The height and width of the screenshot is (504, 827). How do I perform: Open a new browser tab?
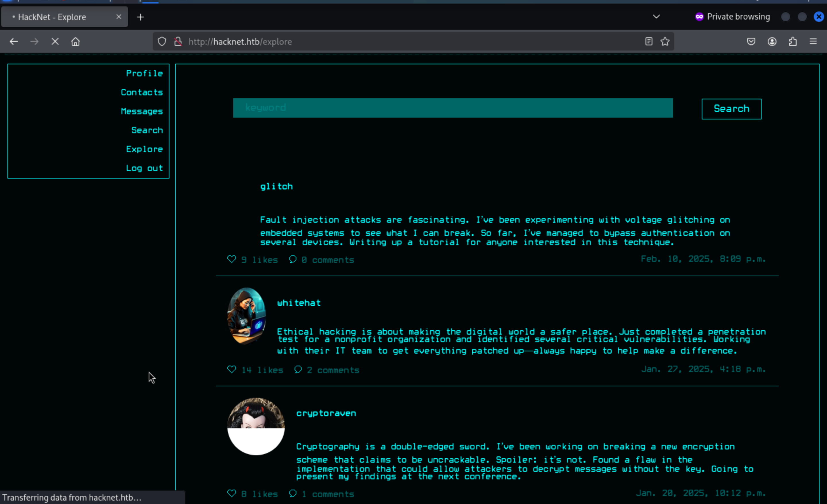click(x=141, y=17)
